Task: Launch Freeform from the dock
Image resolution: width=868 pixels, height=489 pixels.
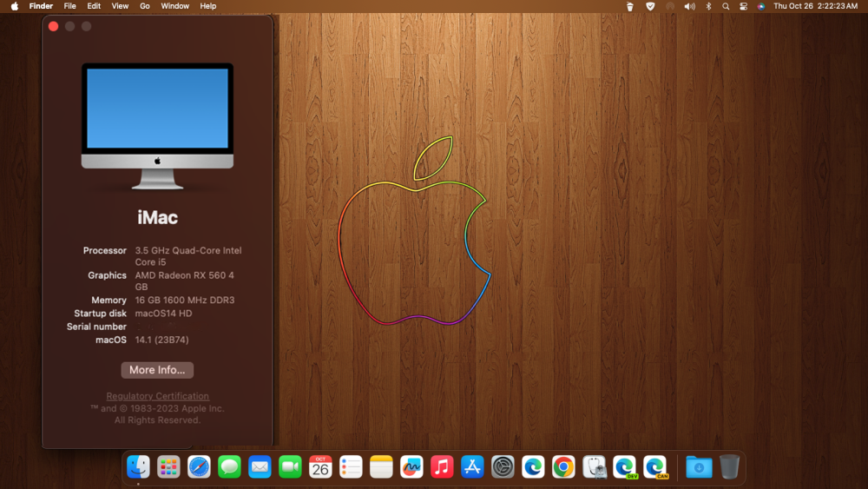Action: click(411, 466)
